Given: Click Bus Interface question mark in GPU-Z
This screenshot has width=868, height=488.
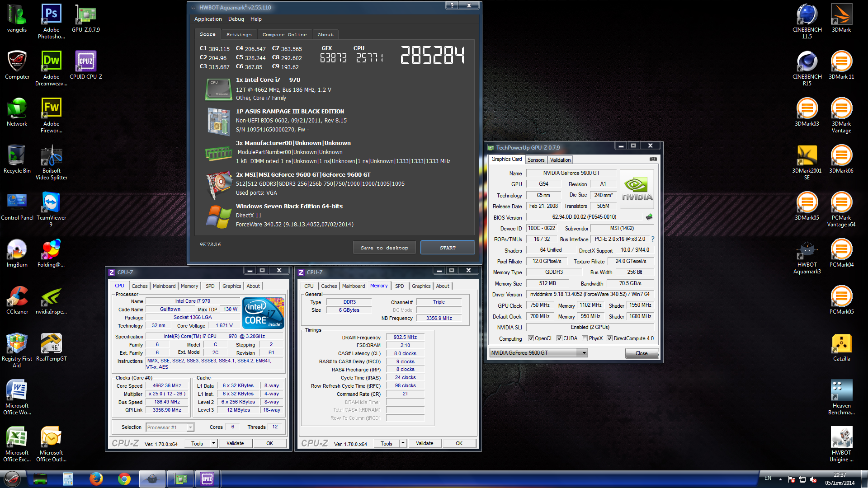Looking at the screenshot, I should pyautogui.click(x=653, y=239).
